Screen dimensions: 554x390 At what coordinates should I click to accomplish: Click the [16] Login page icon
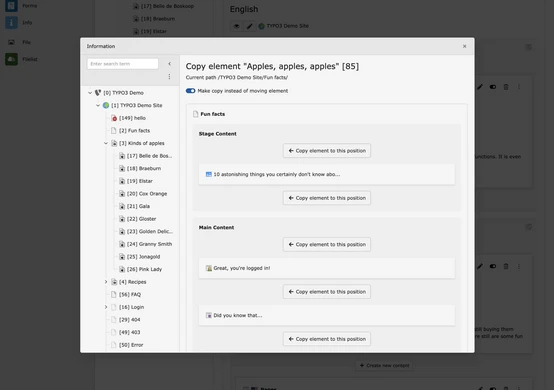pos(114,307)
